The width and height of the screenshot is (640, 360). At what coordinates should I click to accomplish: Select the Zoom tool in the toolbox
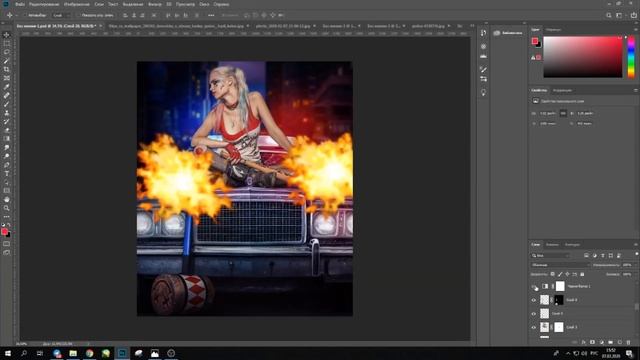[x=7, y=208]
